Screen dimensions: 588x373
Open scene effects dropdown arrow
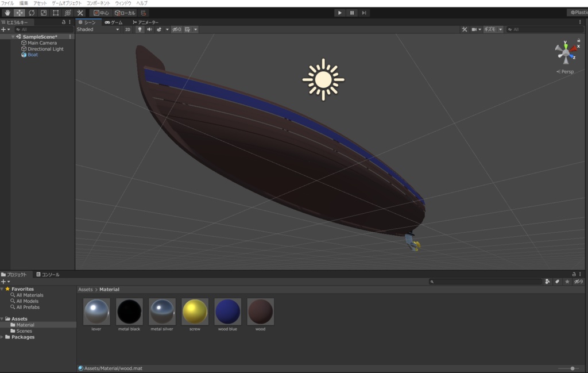coord(167,29)
